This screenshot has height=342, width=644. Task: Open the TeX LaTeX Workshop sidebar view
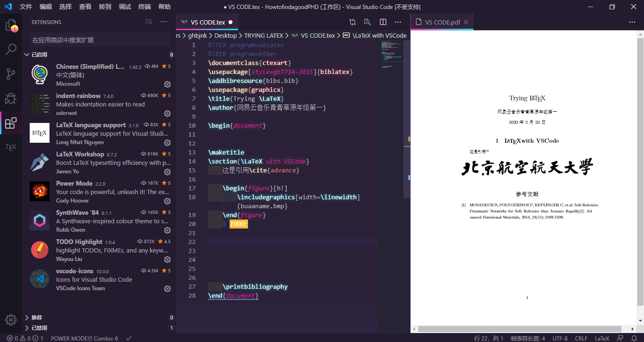tap(11, 147)
